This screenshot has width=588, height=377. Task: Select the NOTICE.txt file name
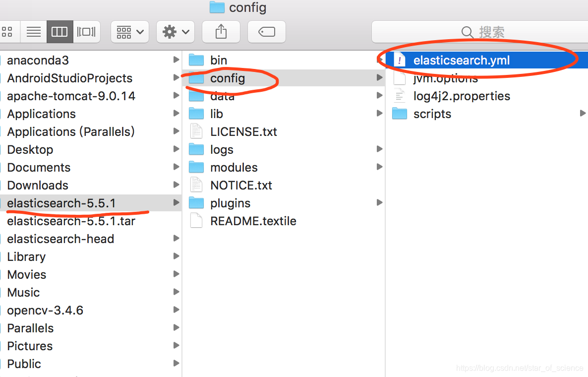[241, 185]
